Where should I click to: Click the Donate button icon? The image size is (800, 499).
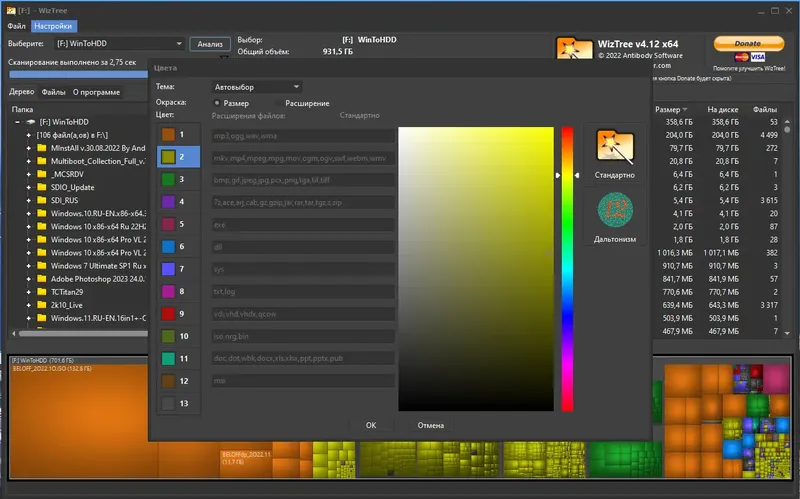tap(749, 44)
